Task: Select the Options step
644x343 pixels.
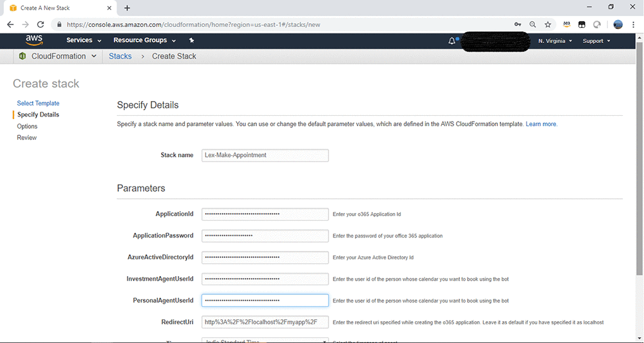Action: click(x=27, y=126)
